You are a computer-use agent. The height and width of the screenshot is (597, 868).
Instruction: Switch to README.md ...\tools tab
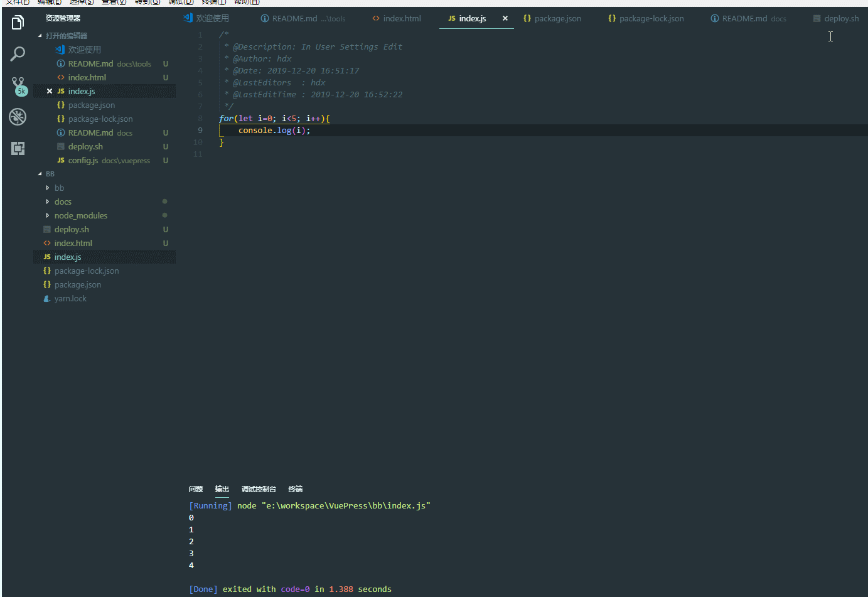(303, 18)
